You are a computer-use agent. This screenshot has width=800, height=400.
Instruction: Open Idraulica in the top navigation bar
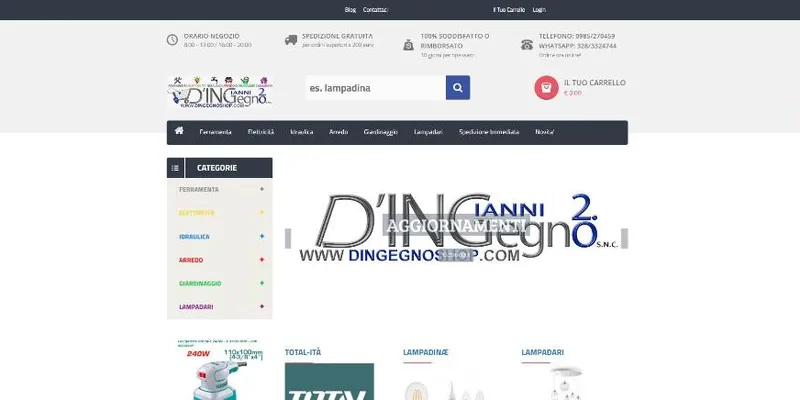(302, 132)
